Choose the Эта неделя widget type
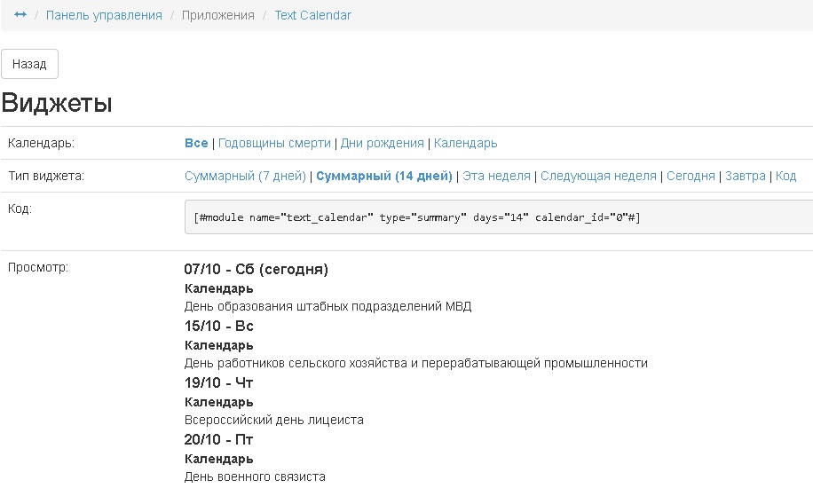 [496, 176]
